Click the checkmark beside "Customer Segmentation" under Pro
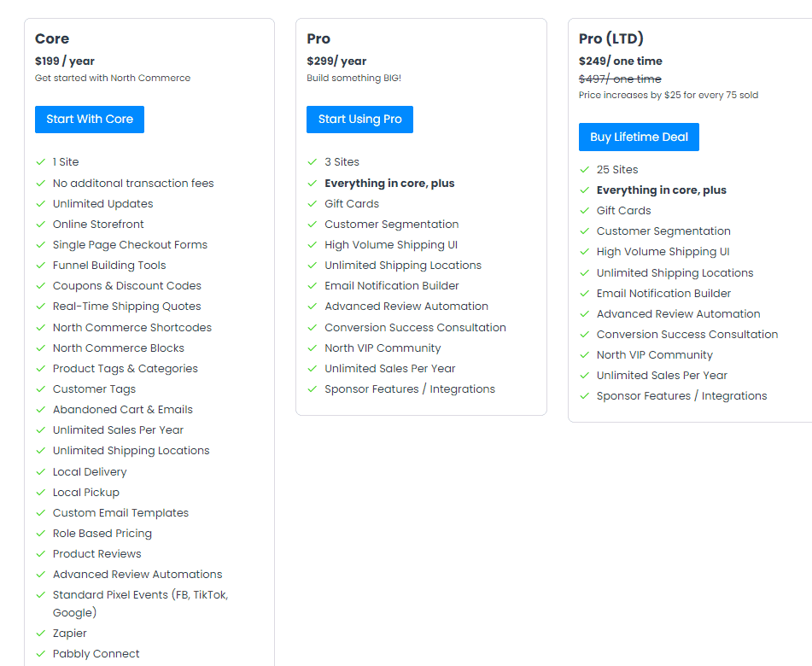This screenshot has height=666, width=812. tap(312, 224)
